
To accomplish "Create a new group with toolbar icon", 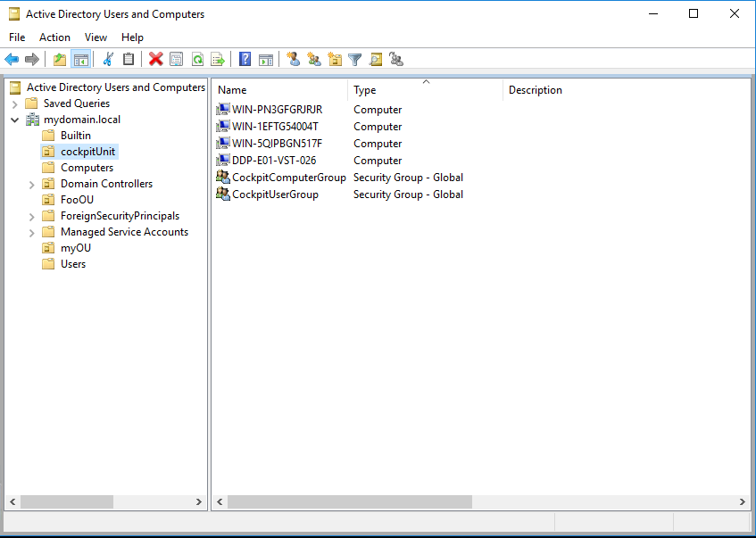I will 314,59.
